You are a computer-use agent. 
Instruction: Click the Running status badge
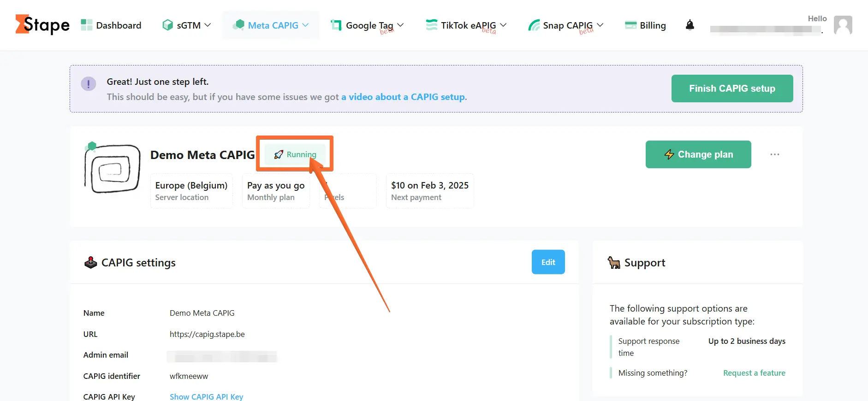click(295, 154)
